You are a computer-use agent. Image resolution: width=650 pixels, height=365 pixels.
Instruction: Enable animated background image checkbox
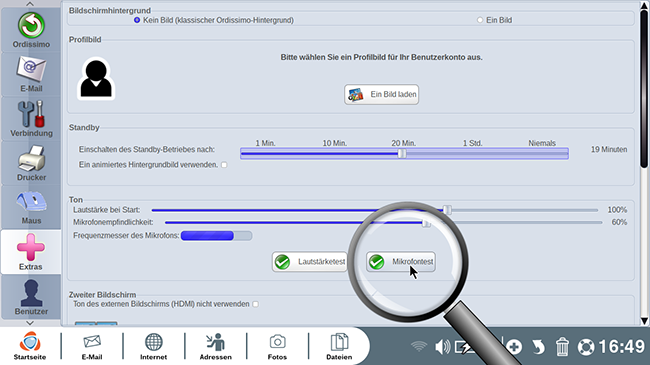[224, 165]
